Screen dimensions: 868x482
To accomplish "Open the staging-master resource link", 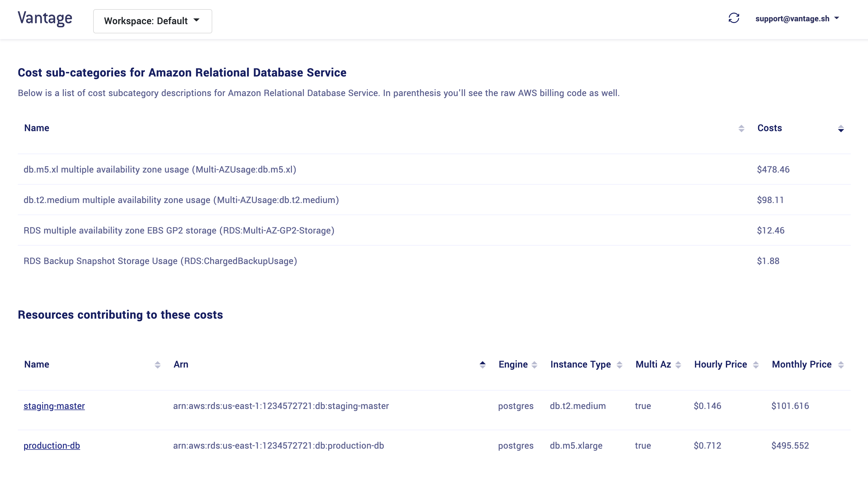I will 54,406.
